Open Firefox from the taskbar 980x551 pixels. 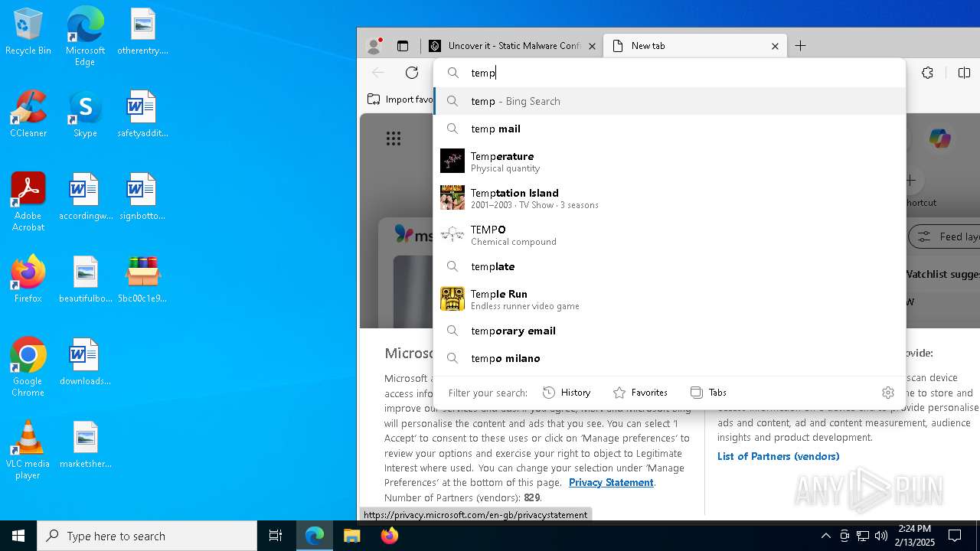(389, 536)
